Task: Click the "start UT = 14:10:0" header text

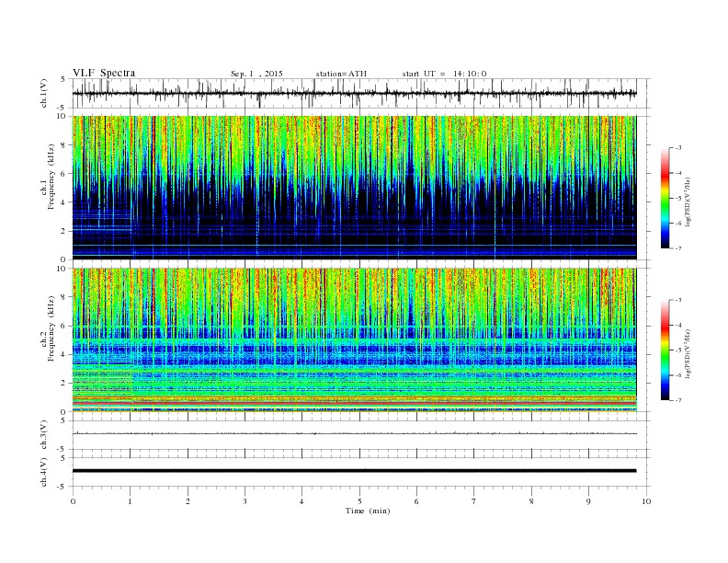Action: (444, 74)
